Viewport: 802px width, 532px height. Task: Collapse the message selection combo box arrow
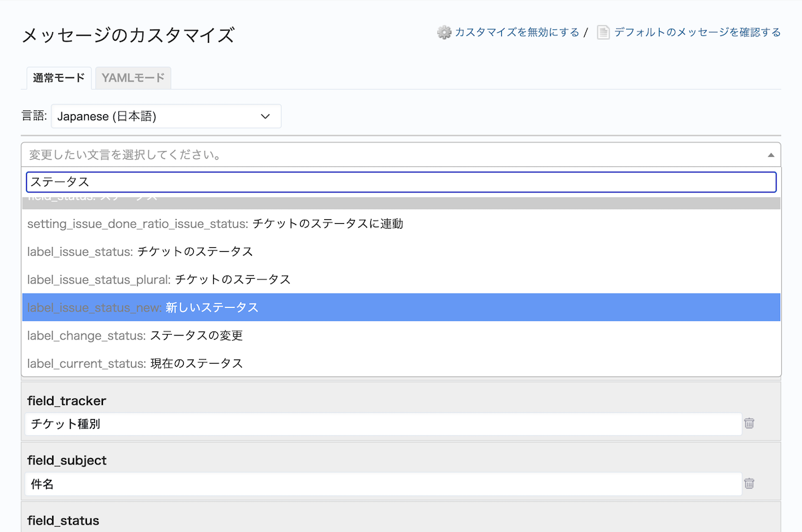pos(771,155)
